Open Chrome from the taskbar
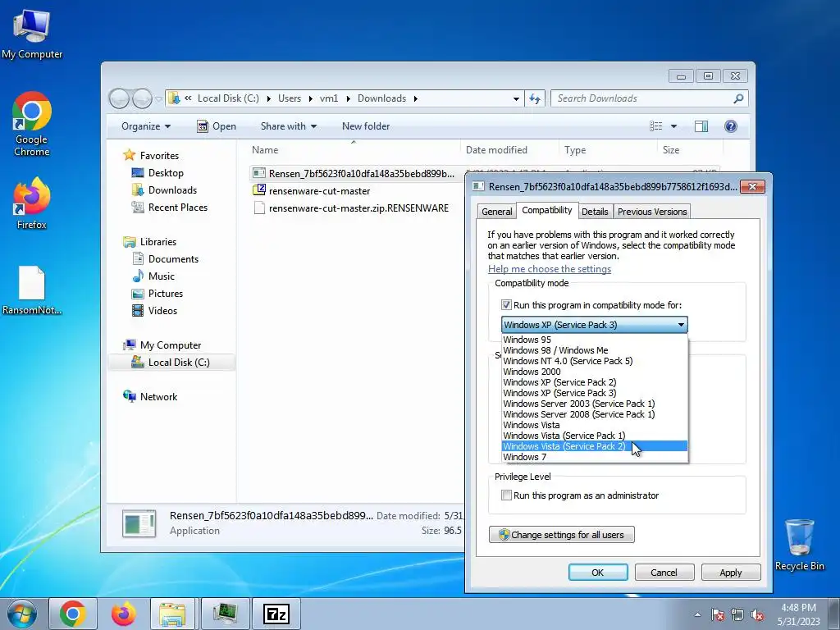This screenshot has height=630, width=840. pos(73,614)
